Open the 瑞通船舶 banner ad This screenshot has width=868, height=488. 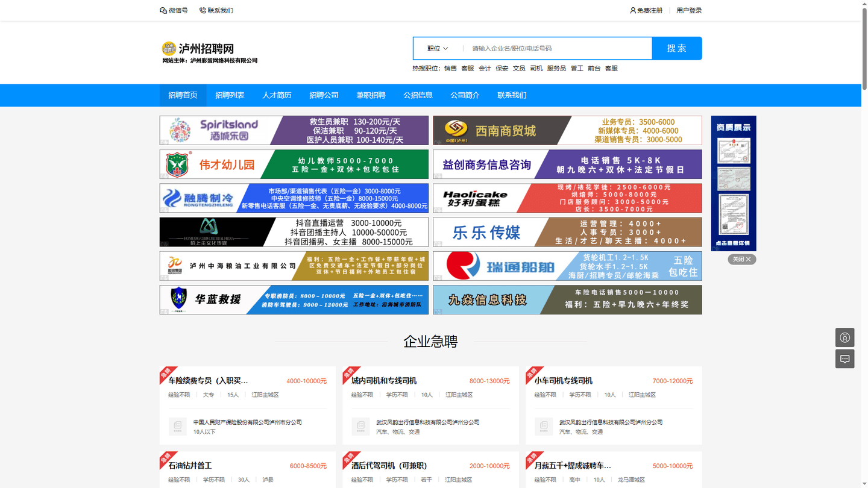point(567,266)
